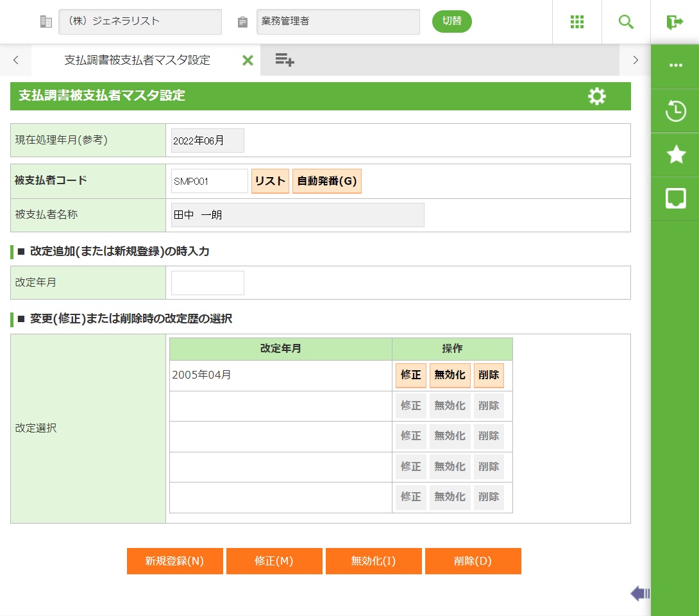Click the orange 新規登録(N) button
Screen dimensions: 699x616
pos(174,561)
